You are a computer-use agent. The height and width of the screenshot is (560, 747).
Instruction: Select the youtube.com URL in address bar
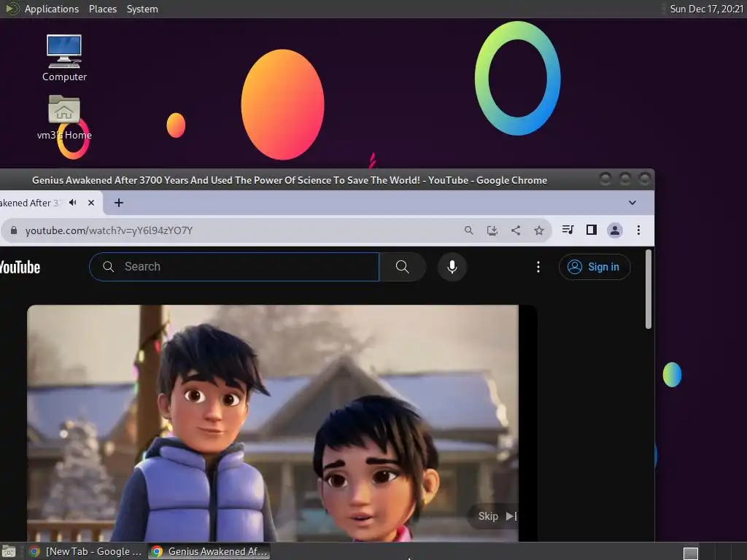(109, 230)
